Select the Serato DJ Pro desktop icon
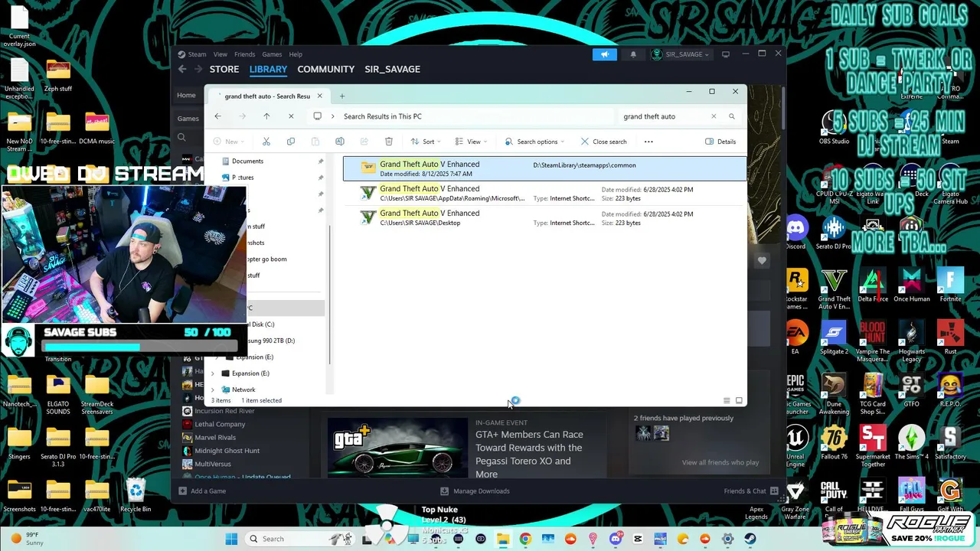The image size is (980, 551). [835, 233]
